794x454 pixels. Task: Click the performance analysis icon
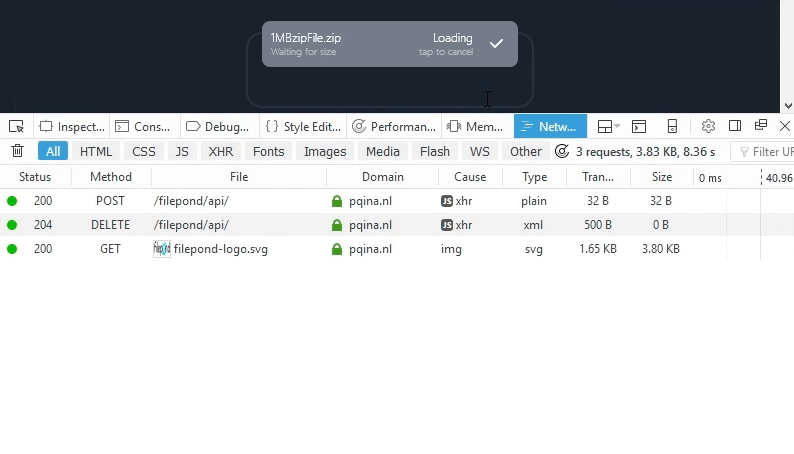pyautogui.click(x=562, y=151)
